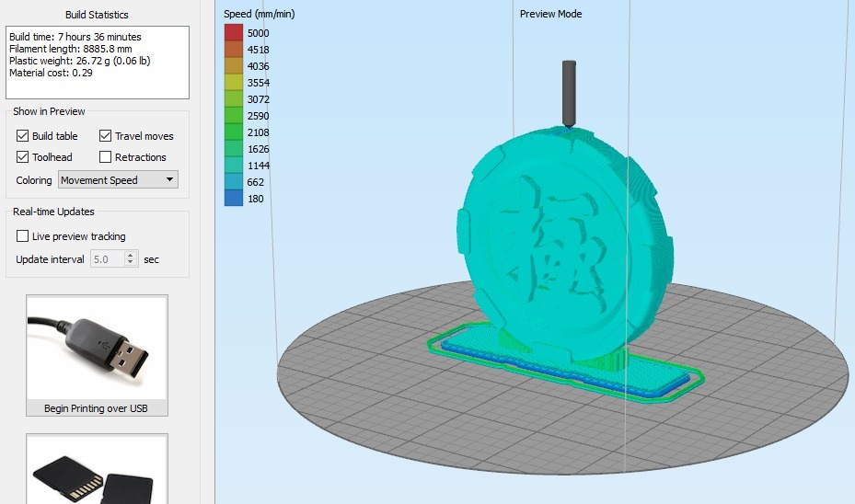The height and width of the screenshot is (504, 855).
Task: Click the 4036 legend value
Action: [x=258, y=66]
